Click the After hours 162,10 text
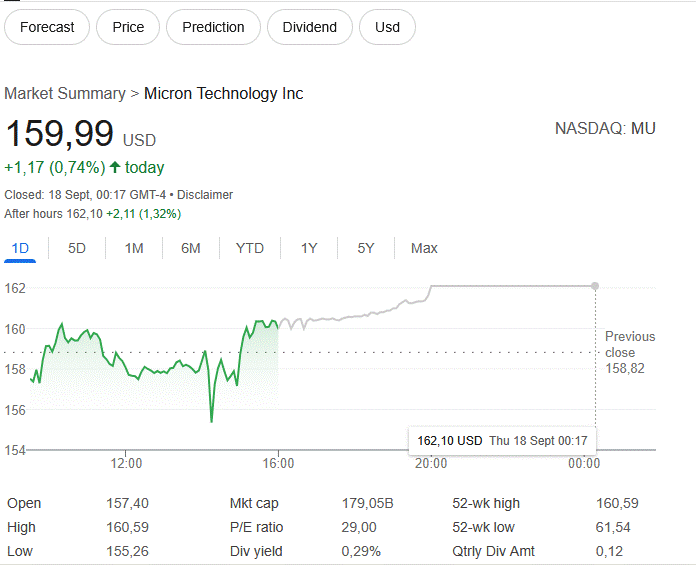 53,214
